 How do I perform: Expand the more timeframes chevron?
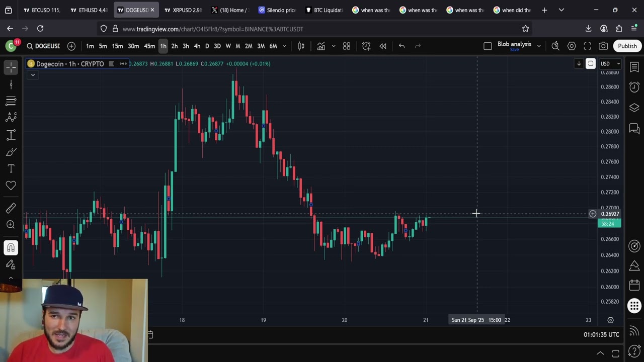tap(284, 46)
